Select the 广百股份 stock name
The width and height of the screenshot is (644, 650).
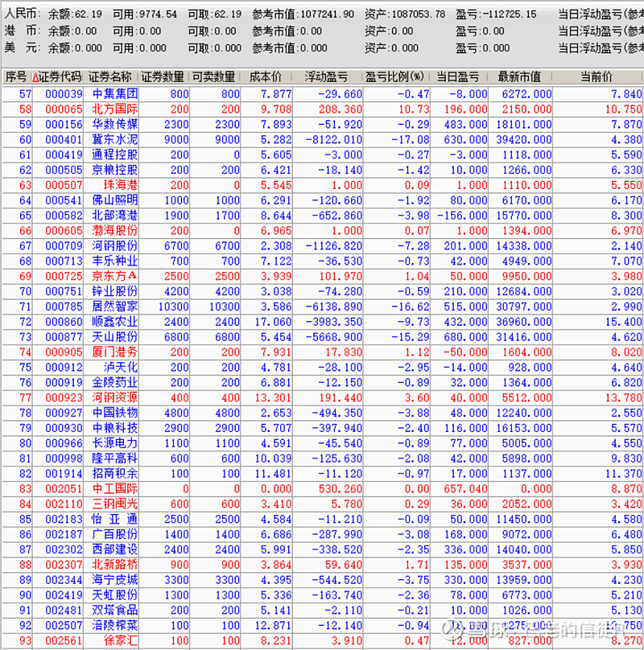click(115, 534)
